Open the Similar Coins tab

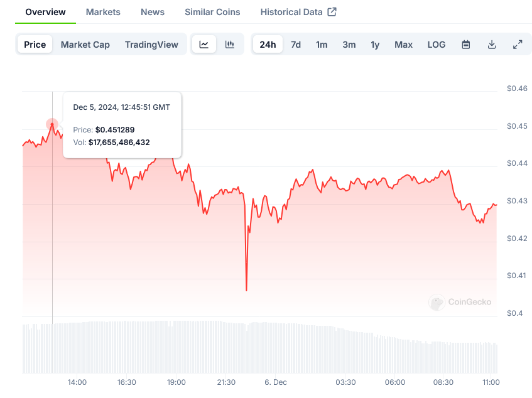tap(212, 12)
